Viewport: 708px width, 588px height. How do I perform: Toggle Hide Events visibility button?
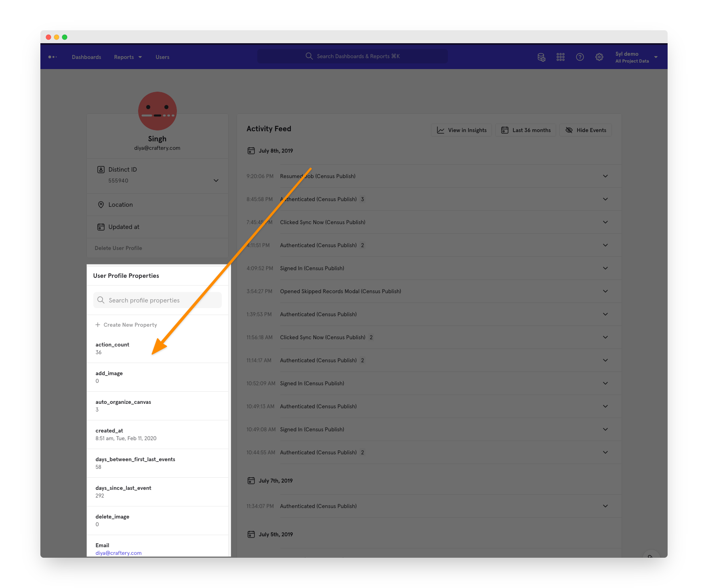pos(586,130)
